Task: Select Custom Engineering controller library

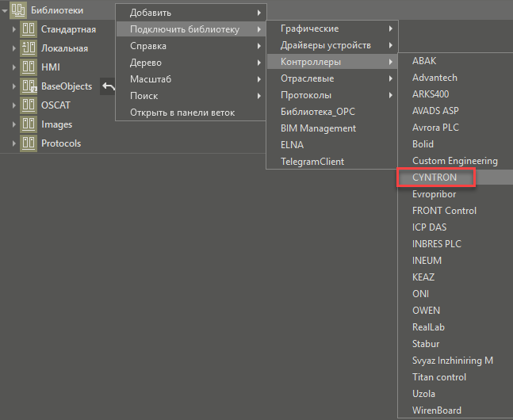Action: click(455, 161)
